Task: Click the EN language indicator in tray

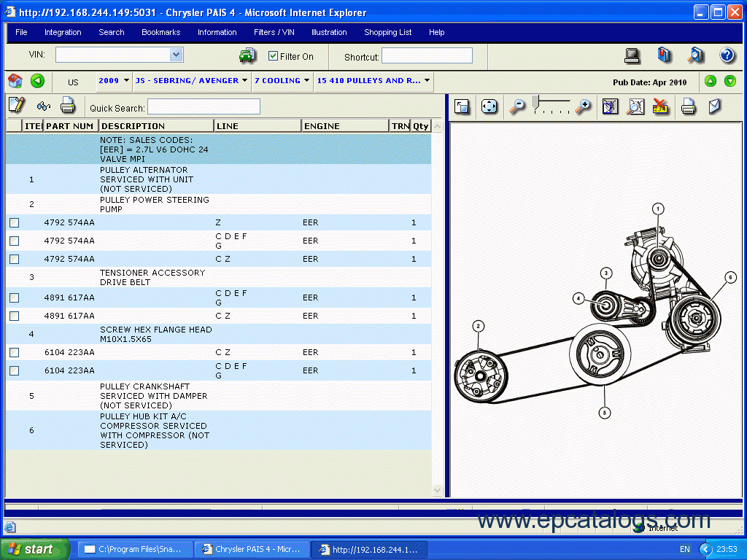Action: point(684,549)
